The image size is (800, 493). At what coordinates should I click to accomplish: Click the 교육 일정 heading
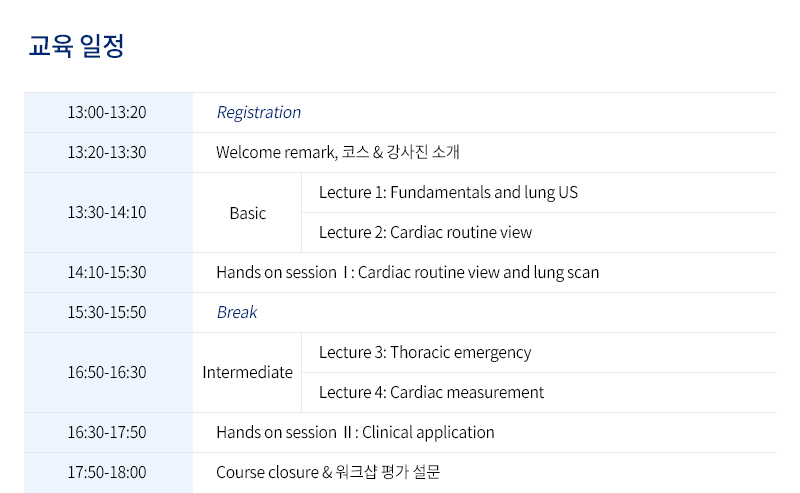77,46
